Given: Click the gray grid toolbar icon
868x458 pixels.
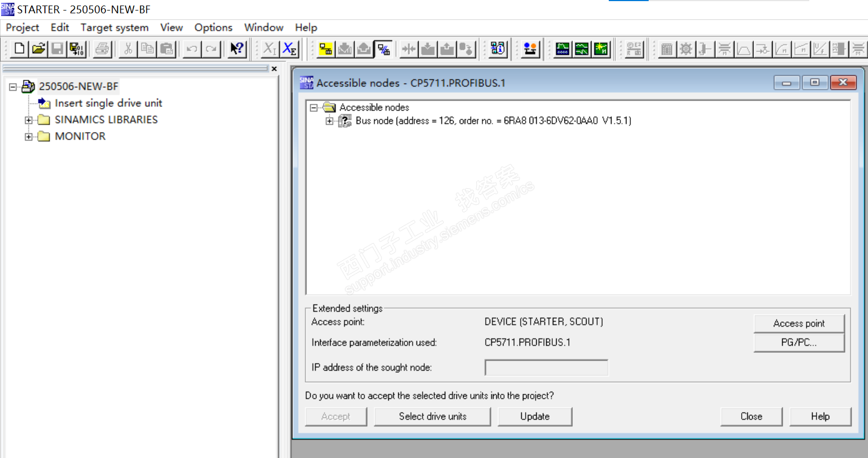Looking at the screenshot, I should (667, 49).
